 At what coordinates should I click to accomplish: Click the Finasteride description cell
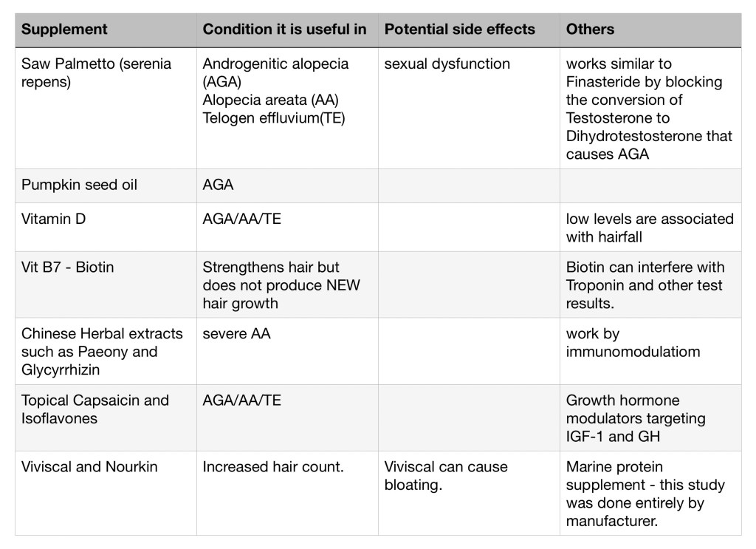[x=649, y=109]
